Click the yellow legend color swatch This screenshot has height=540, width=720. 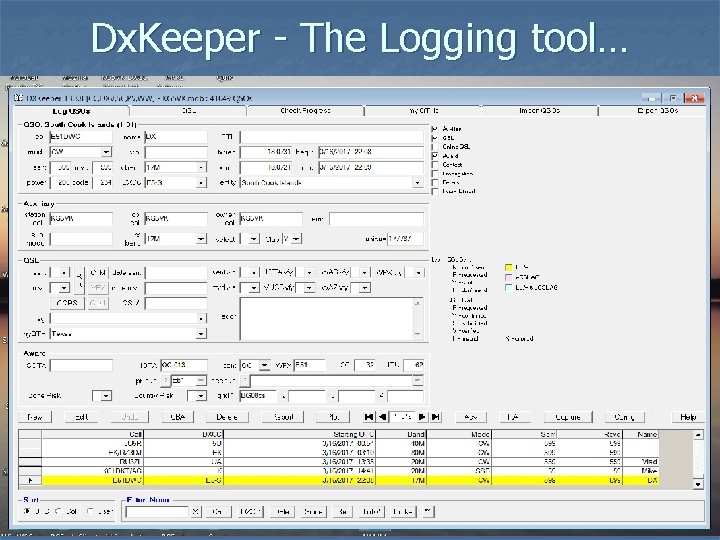click(x=508, y=267)
